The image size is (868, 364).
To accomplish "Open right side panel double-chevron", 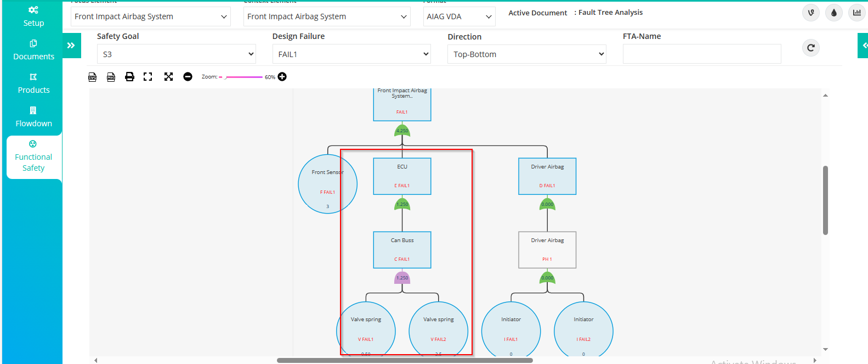I will point(863,46).
